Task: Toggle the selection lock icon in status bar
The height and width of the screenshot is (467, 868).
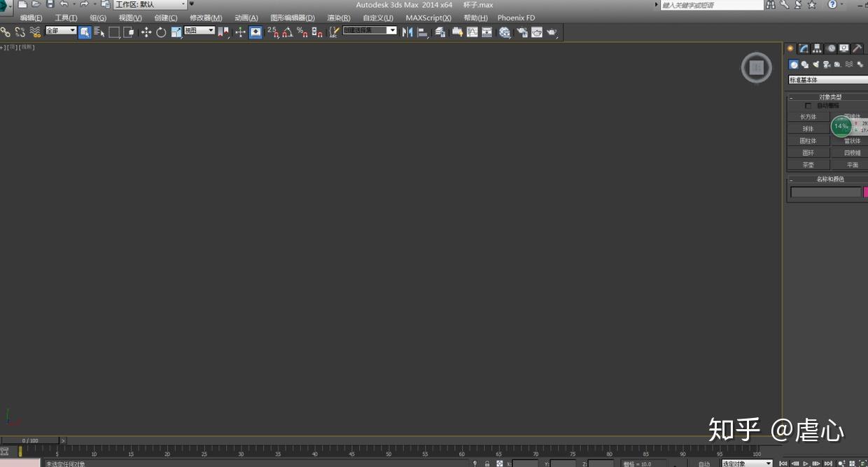Action: [x=487, y=463]
